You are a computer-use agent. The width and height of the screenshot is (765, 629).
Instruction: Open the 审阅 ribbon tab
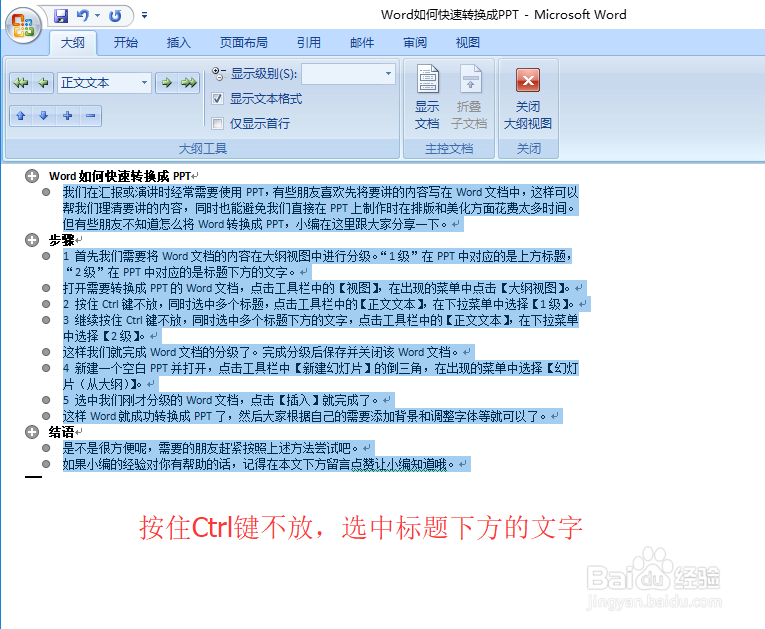click(x=415, y=43)
